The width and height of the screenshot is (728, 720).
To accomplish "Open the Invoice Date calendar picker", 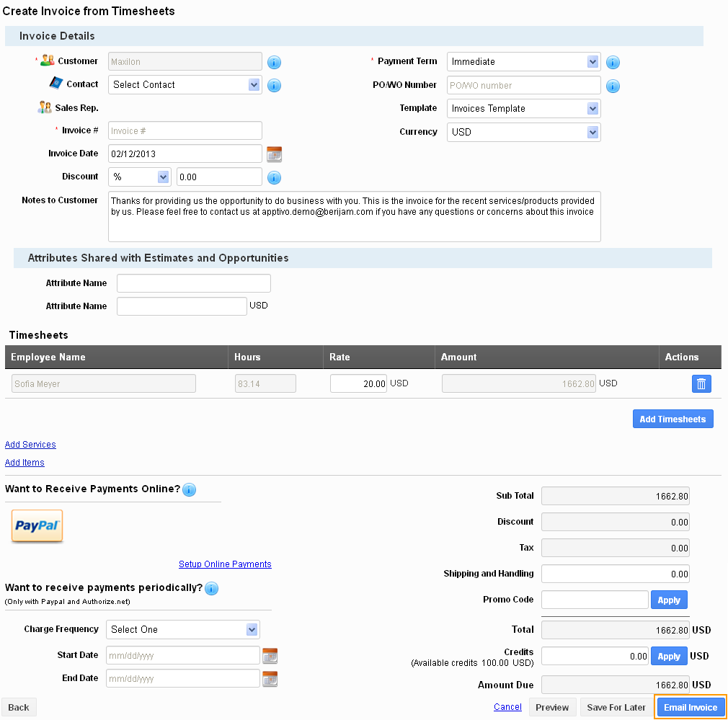I will tap(275, 154).
